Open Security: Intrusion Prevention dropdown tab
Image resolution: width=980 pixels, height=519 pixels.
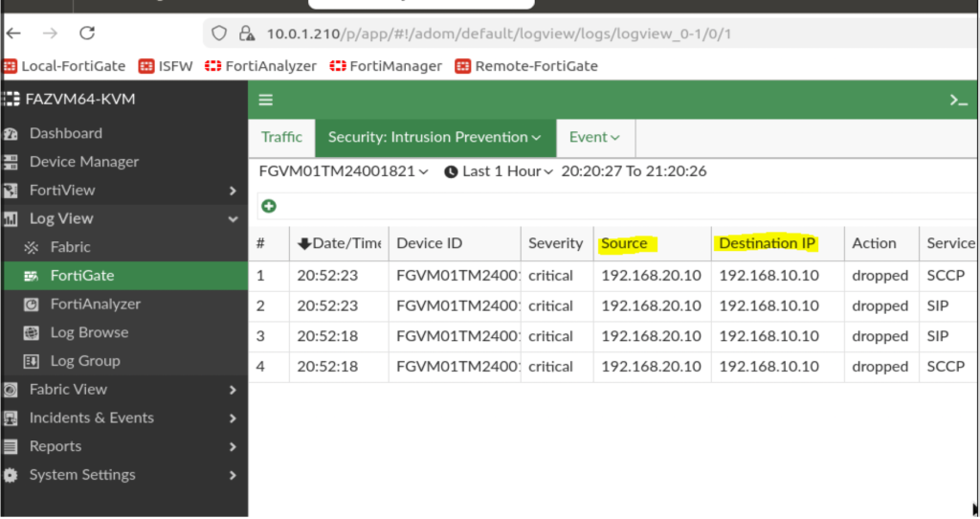(435, 138)
